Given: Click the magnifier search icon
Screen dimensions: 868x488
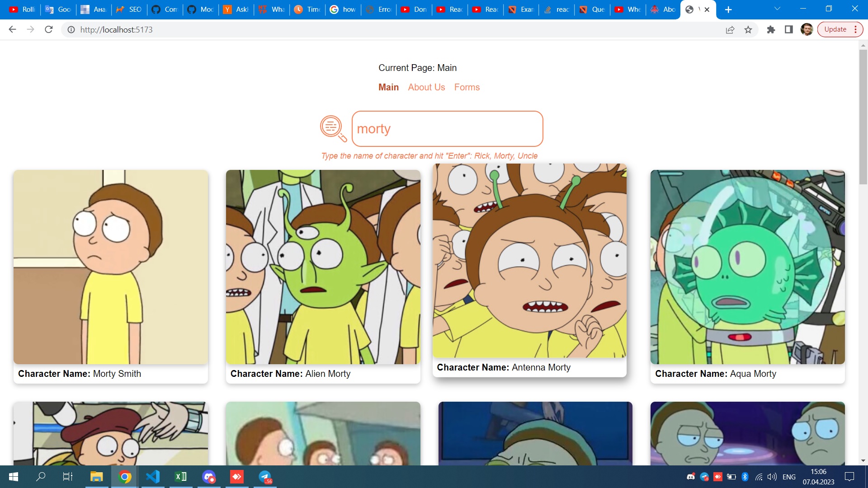Looking at the screenshot, I should pos(333,128).
